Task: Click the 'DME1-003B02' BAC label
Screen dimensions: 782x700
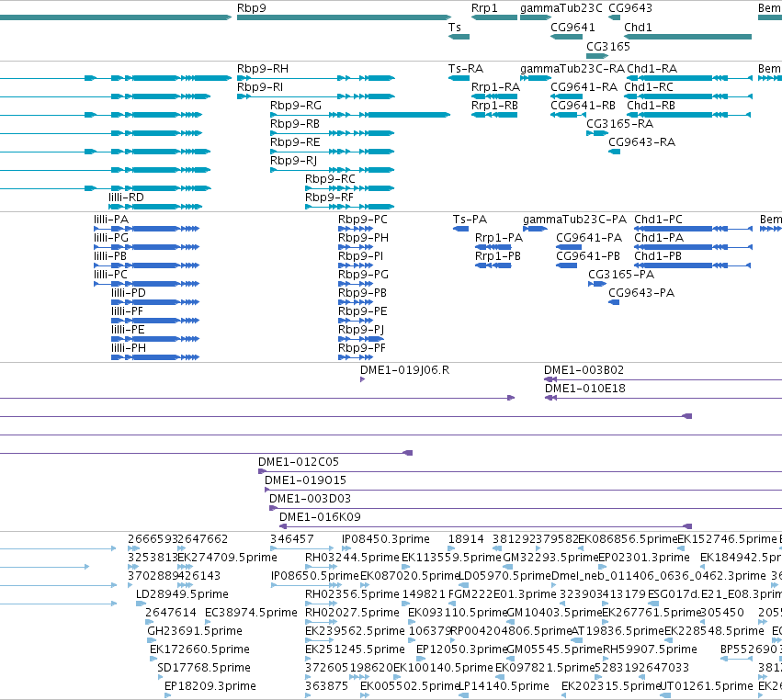Action: tap(584, 370)
